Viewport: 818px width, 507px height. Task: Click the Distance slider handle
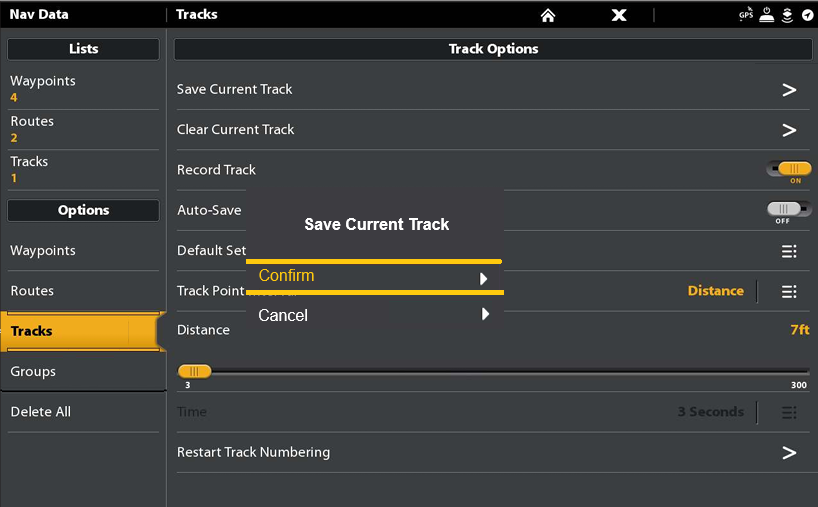click(194, 371)
